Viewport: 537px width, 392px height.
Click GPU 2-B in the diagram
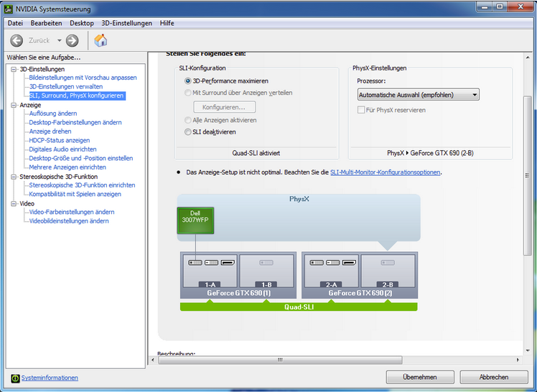(x=388, y=271)
